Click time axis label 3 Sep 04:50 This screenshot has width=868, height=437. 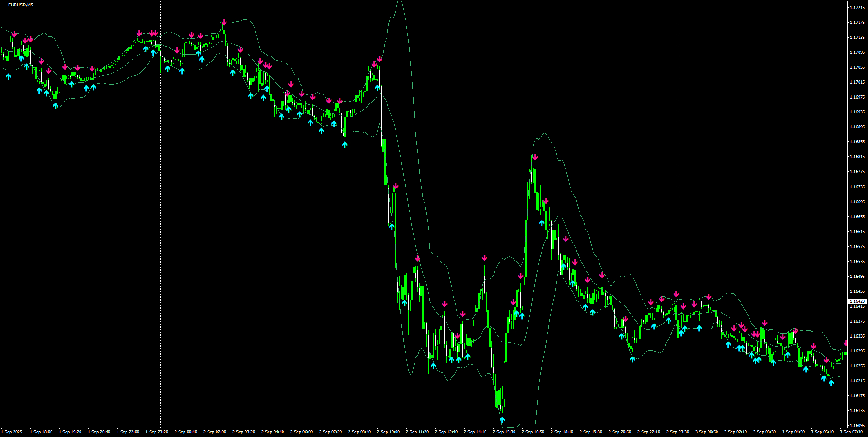tap(793, 432)
